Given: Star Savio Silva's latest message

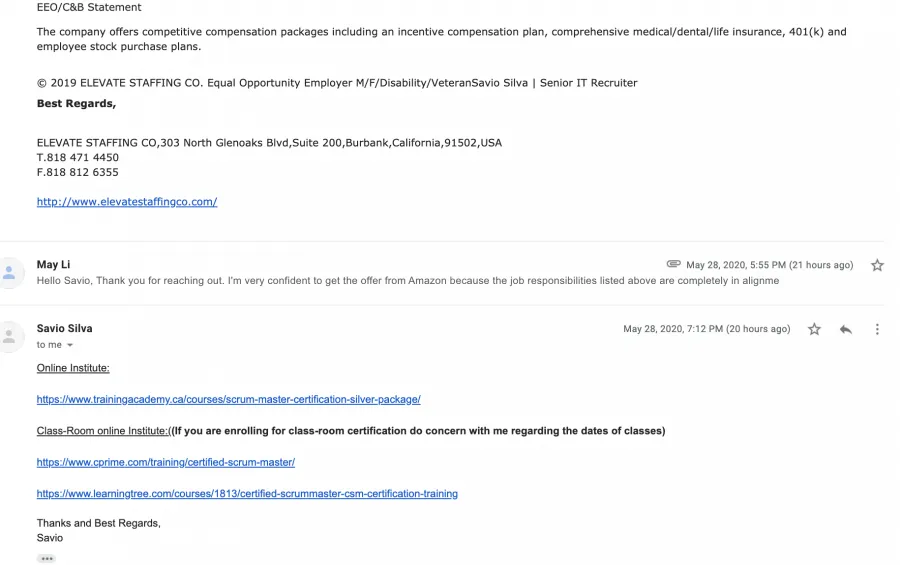Looking at the screenshot, I should [814, 329].
